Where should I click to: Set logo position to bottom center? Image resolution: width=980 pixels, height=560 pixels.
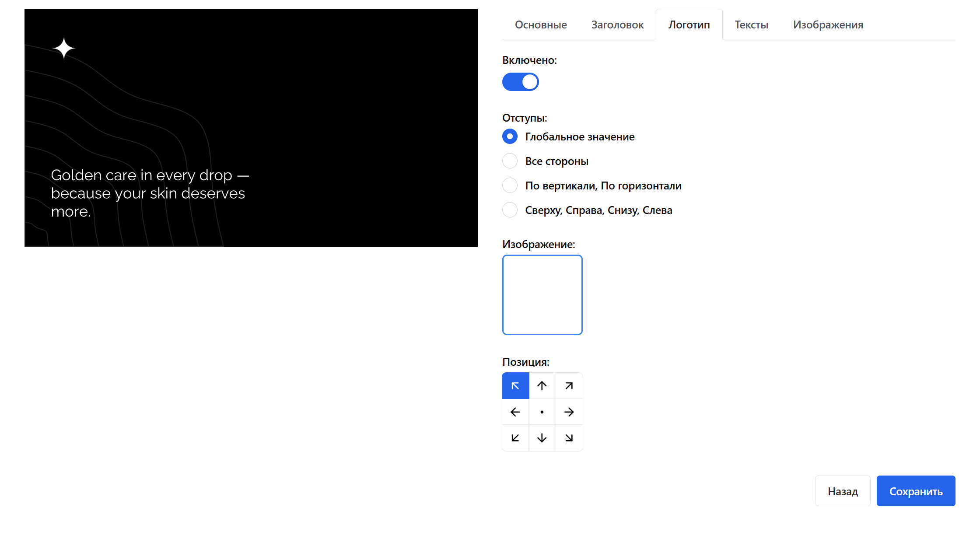click(542, 438)
